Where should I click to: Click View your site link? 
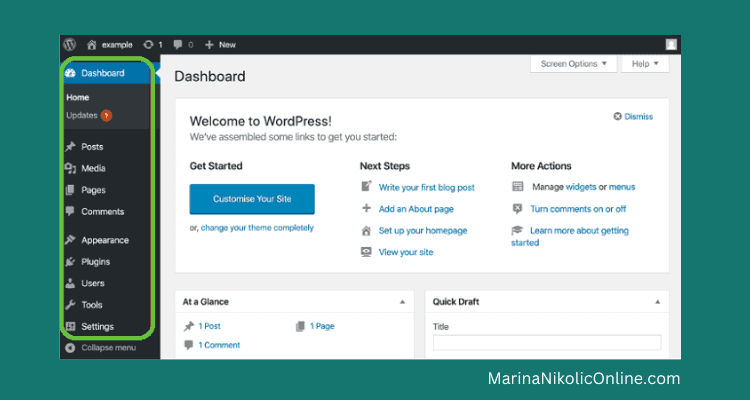coord(406,252)
